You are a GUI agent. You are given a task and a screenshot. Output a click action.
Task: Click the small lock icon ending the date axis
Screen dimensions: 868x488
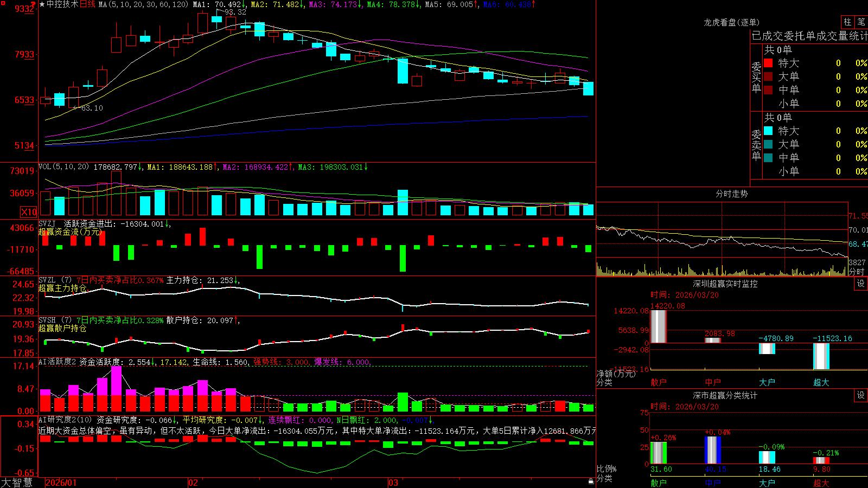pyautogui.click(x=591, y=481)
